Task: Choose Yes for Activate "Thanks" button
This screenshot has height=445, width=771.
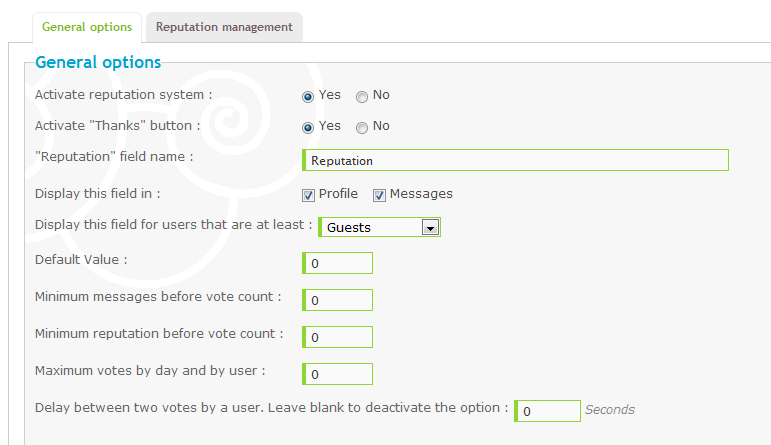Action: (x=308, y=128)
